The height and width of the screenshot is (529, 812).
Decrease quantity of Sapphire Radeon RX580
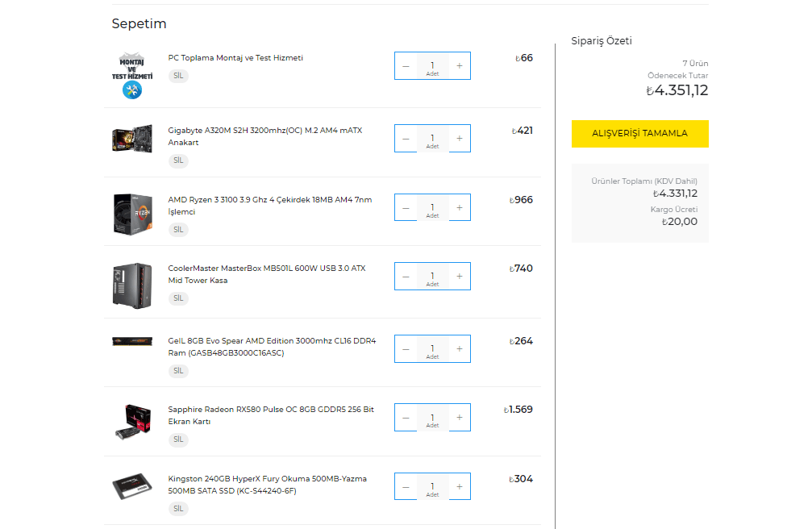(406, 418)
